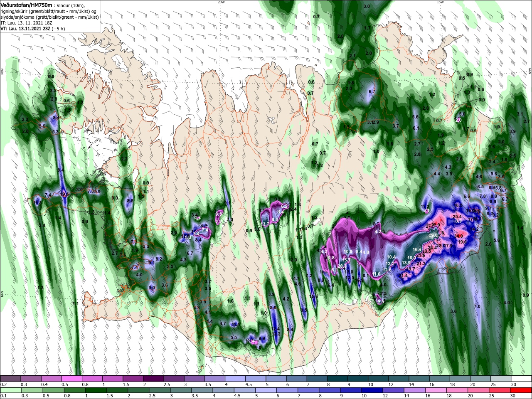Click the '(+5 h)' forecast offset text
Viewport: 532px width, 399px height.
point(58,29)
